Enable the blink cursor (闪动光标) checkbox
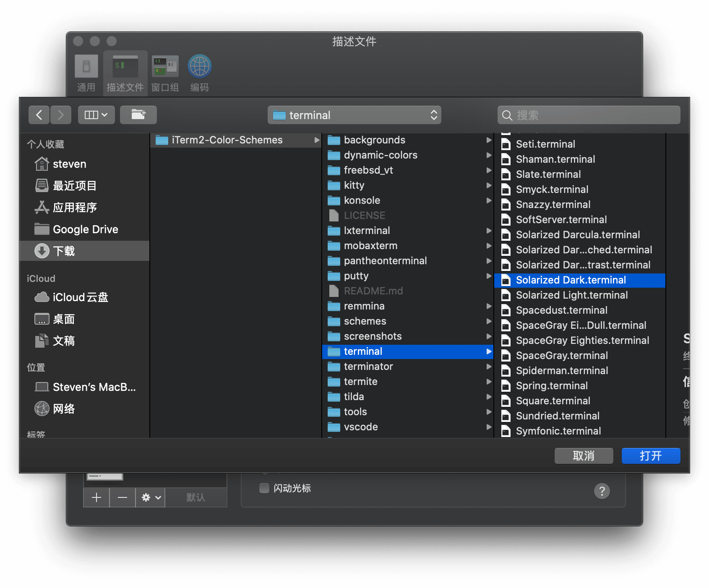Screen dimensions: 709x588 coord(264,488)
